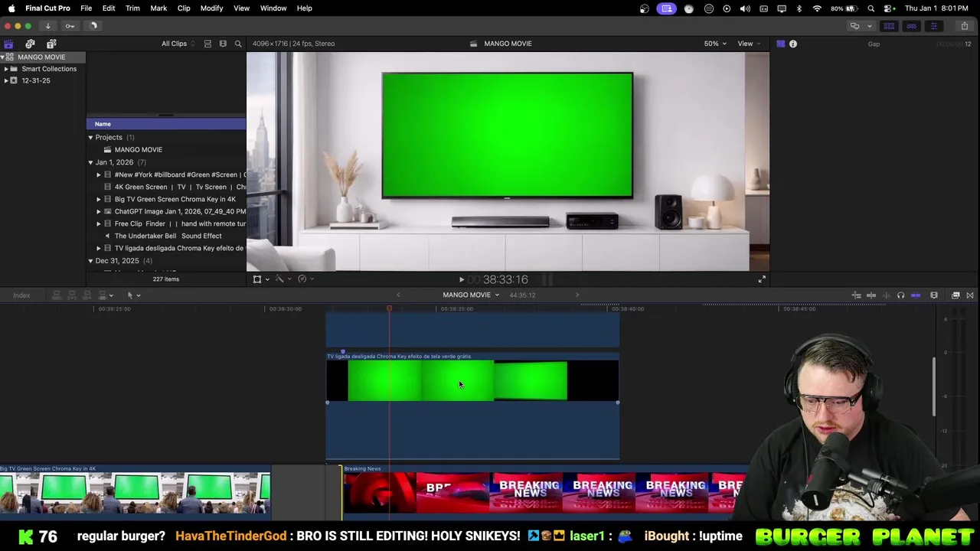Collapse the Dec 31, 2025 group
The width and height of the screenshot is (980, 551).
point(90,261)
